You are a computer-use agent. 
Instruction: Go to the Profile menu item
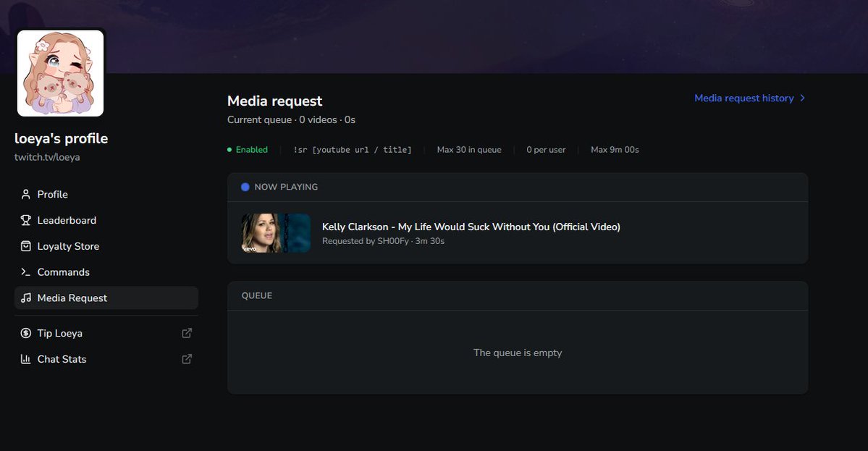point(106,194)
